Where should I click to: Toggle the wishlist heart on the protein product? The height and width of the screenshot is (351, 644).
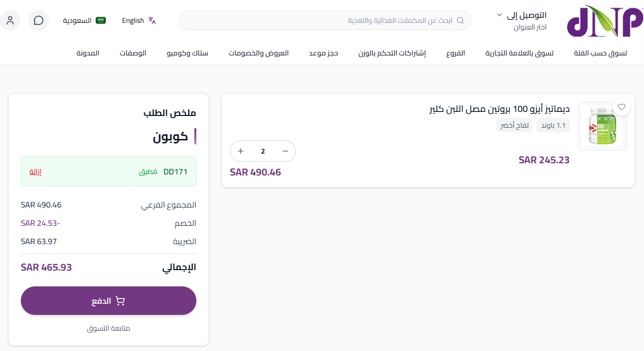[622, 107]
